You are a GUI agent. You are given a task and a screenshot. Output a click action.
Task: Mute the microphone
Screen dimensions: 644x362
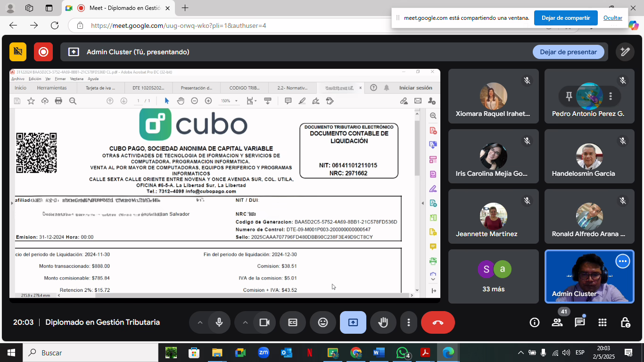pyautogui.click(x=219, y=322)
